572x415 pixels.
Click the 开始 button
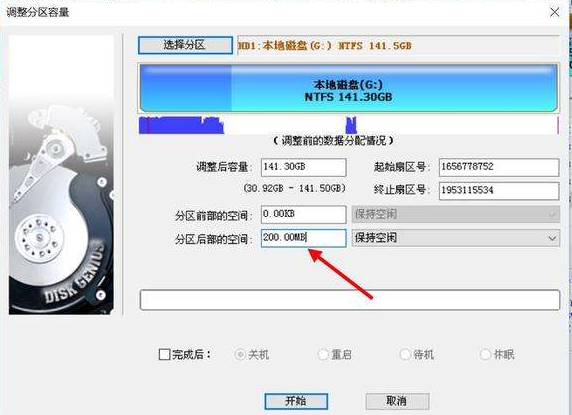tap(296, 401)
